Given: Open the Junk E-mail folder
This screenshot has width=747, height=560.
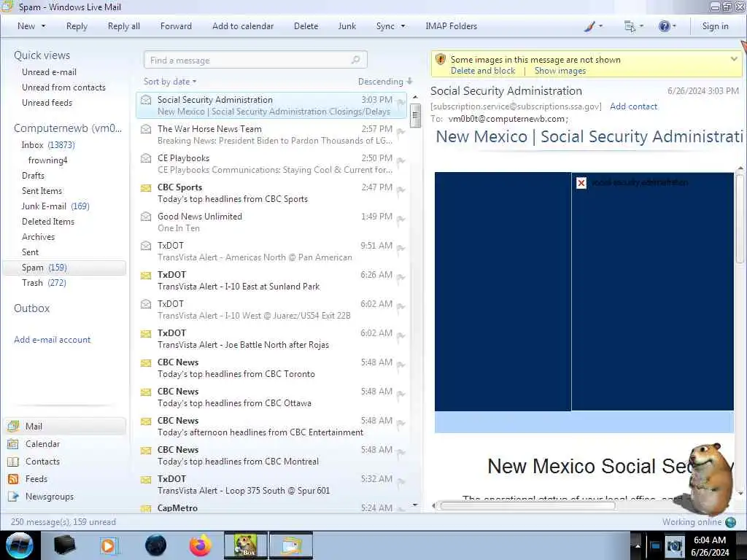Looking at the screenshot, I should [x=55, y=206].
